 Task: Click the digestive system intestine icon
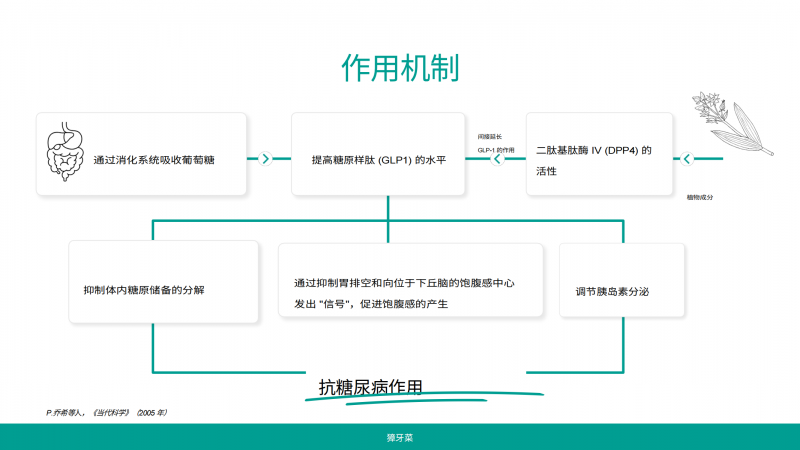pos(62,153)
